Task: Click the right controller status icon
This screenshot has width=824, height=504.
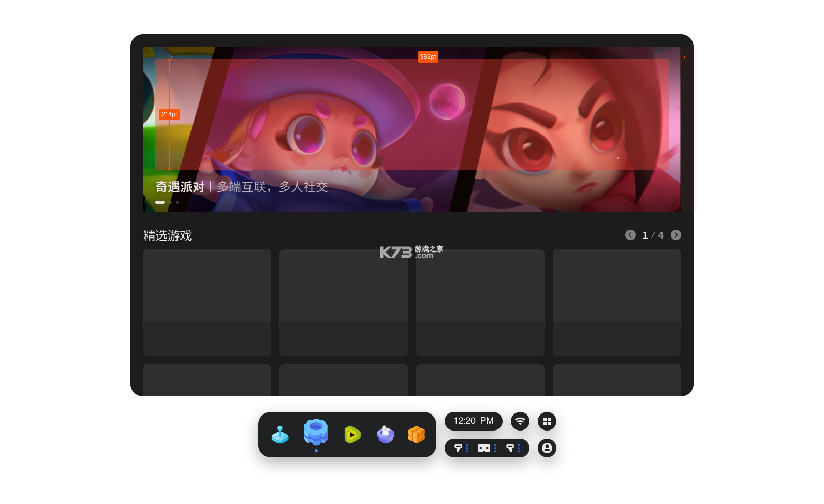Action: [510, 448]
